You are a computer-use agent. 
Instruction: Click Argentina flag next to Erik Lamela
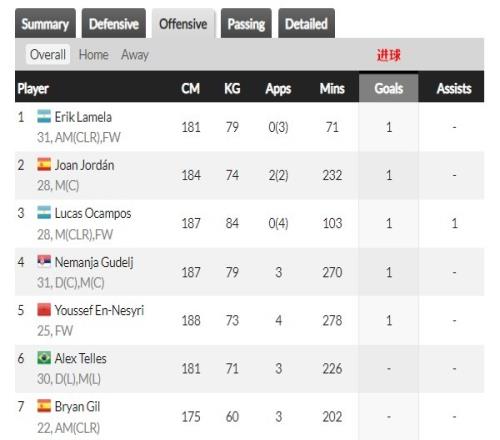44,116
